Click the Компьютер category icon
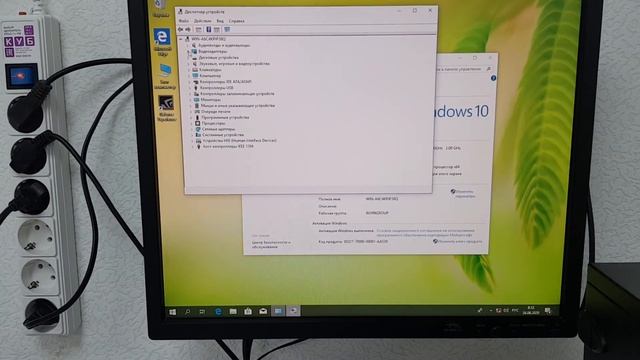 pos(196,76)
